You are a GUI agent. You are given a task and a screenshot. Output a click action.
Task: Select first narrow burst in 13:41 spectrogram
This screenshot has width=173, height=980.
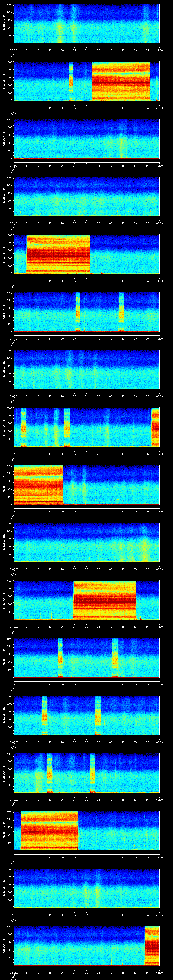[78, 312]
